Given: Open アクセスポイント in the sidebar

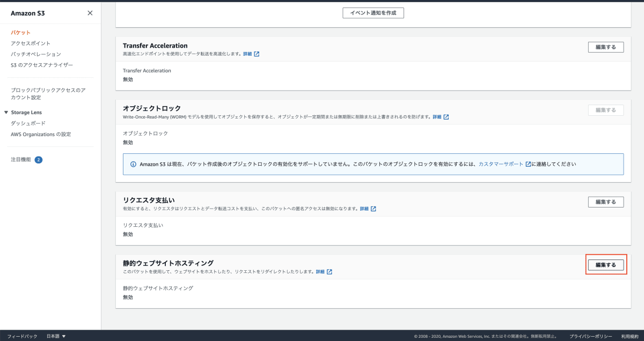Looking at the screenshot, I should [31, 43].
